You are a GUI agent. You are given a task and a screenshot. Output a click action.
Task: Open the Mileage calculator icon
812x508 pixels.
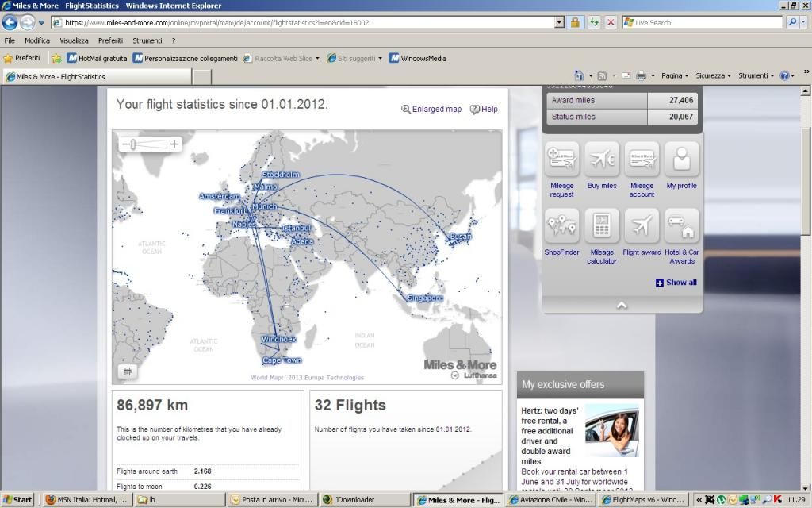[602, 226]
